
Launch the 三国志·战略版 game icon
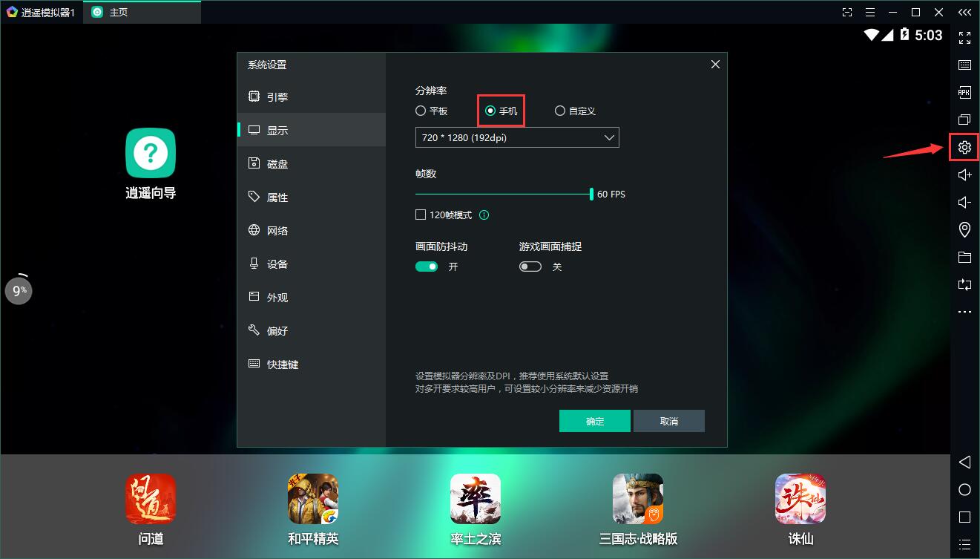click(x=638, y=499)
